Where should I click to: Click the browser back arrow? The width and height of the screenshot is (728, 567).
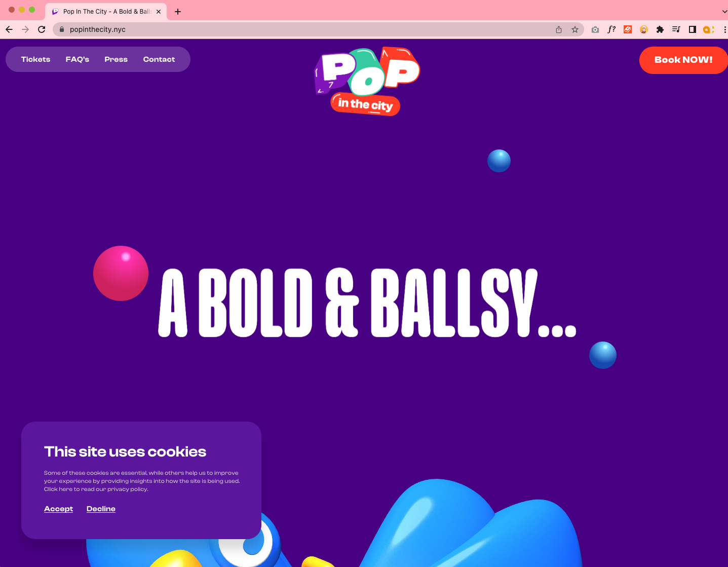pos(9,29)
